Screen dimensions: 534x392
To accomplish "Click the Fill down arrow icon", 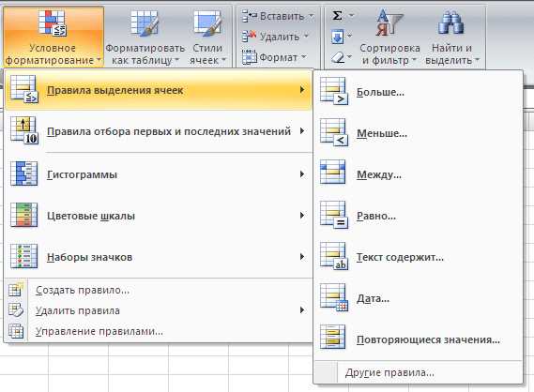I will pos(337,37).
